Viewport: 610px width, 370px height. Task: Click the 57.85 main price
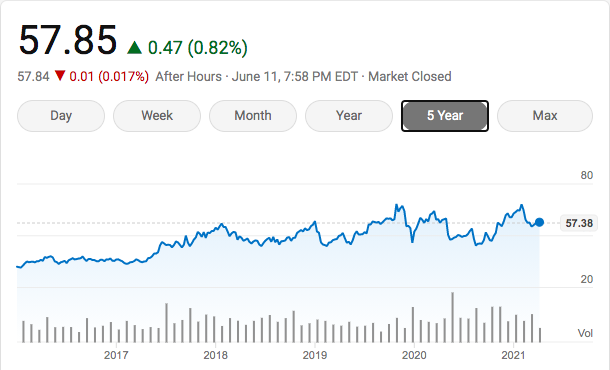[x=68, y=40]
